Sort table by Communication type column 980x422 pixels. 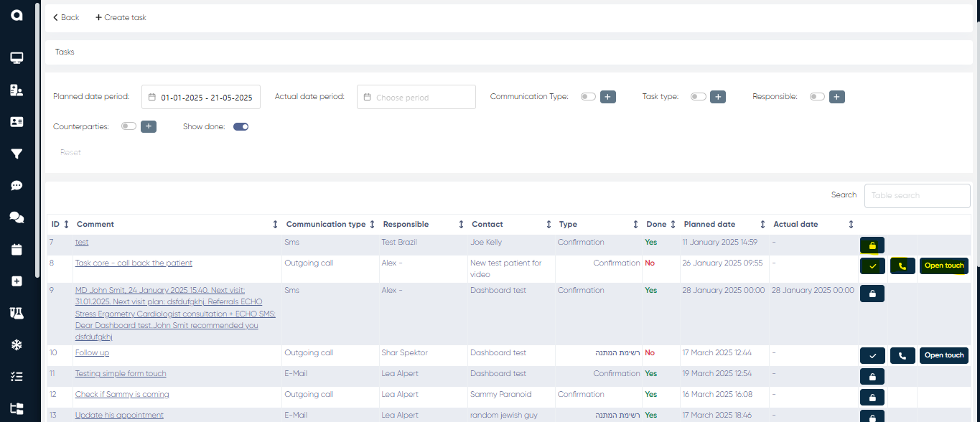point(372,225)
